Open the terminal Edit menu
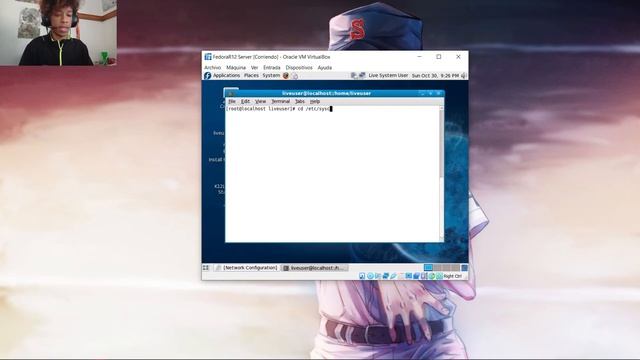The width and height of the screenshot is (640, 360). (245, 101)
